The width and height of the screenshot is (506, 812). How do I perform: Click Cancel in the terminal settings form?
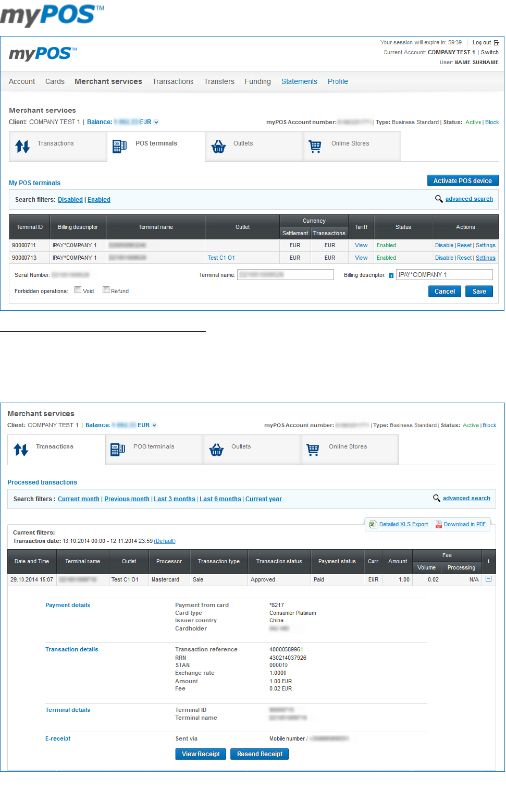(x=445, y=292)
